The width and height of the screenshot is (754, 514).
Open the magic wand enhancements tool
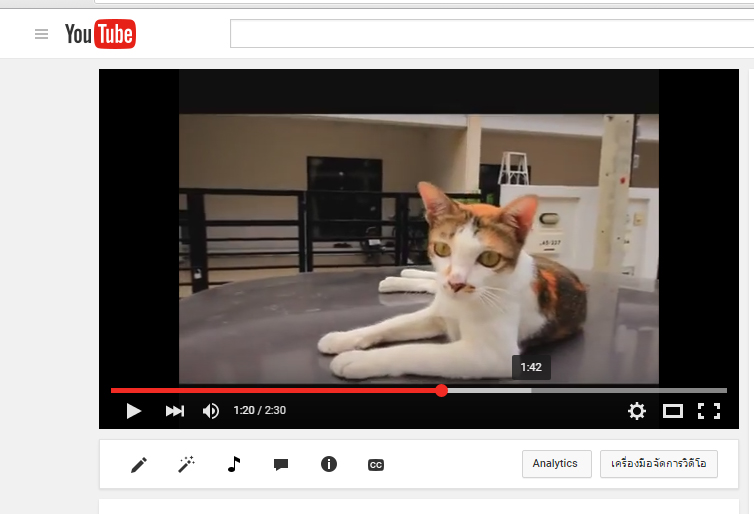[186, 464]
